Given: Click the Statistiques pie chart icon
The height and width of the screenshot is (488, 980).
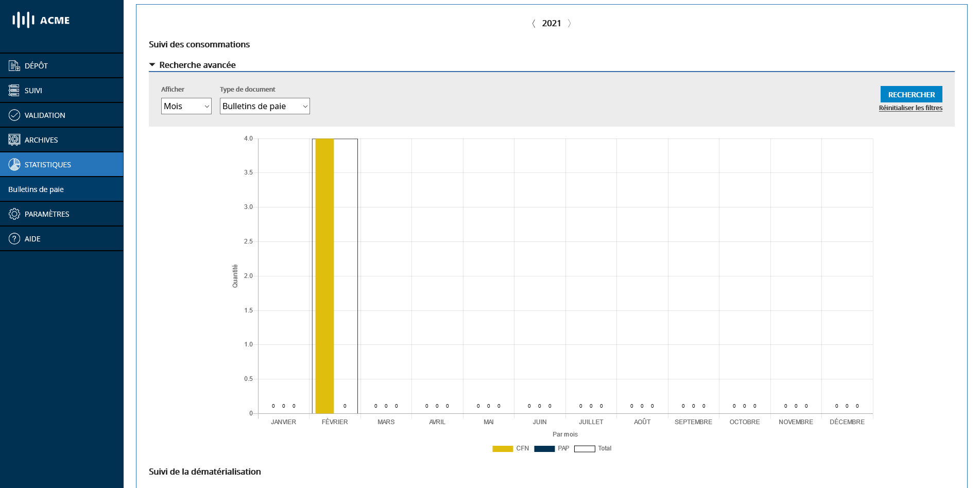Looking at the screenshot, I should tap(14, 164).
